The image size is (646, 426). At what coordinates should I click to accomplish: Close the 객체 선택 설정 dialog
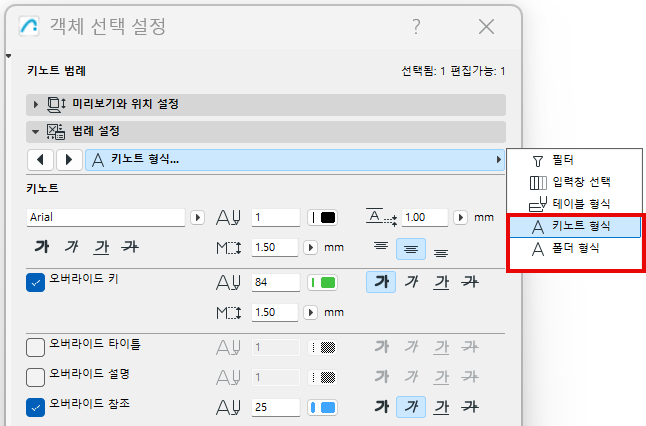pyautogui.click(x=487, y=27)
